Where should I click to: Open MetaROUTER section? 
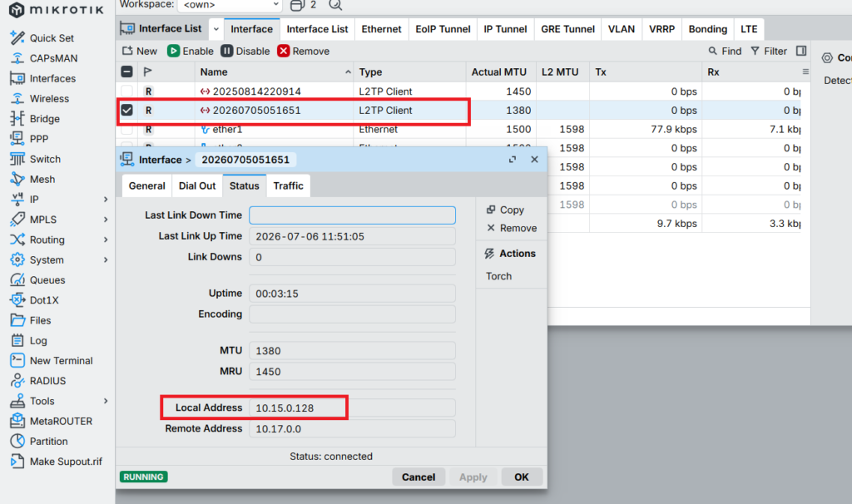tap(51, 421)
